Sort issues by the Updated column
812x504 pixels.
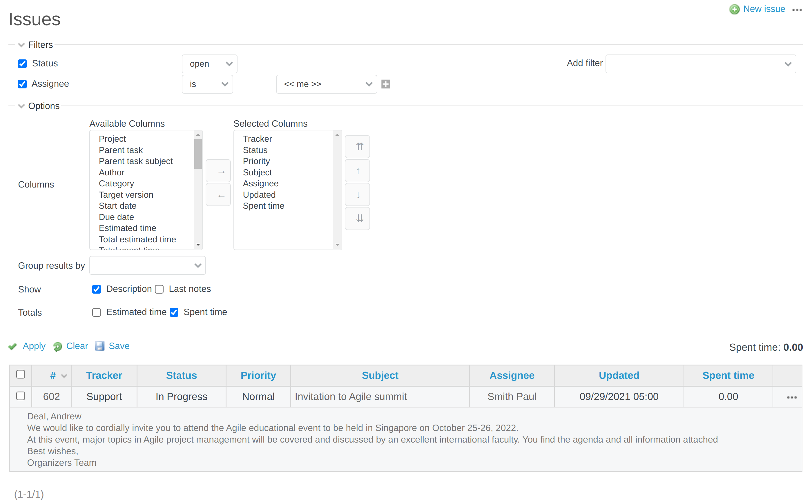coord(619,375)
